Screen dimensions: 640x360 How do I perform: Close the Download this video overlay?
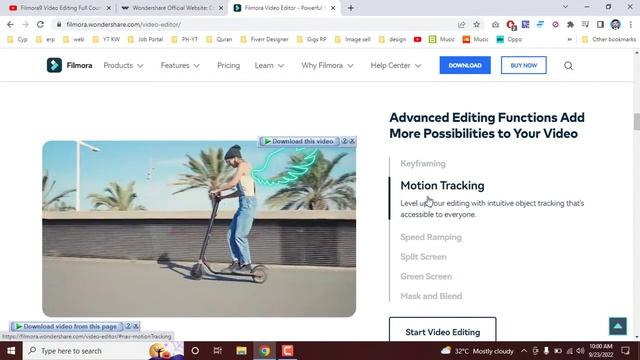pyautogui.click(x=352, y=141)
